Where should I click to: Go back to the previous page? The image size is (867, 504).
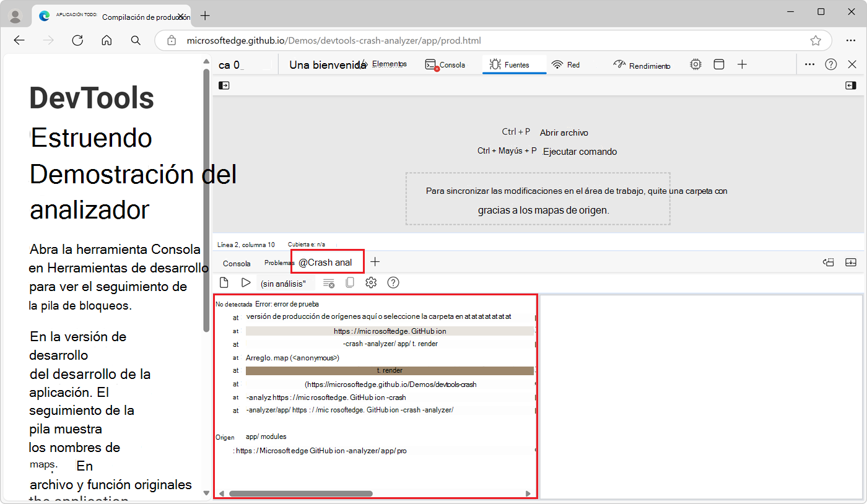[19, 40]
